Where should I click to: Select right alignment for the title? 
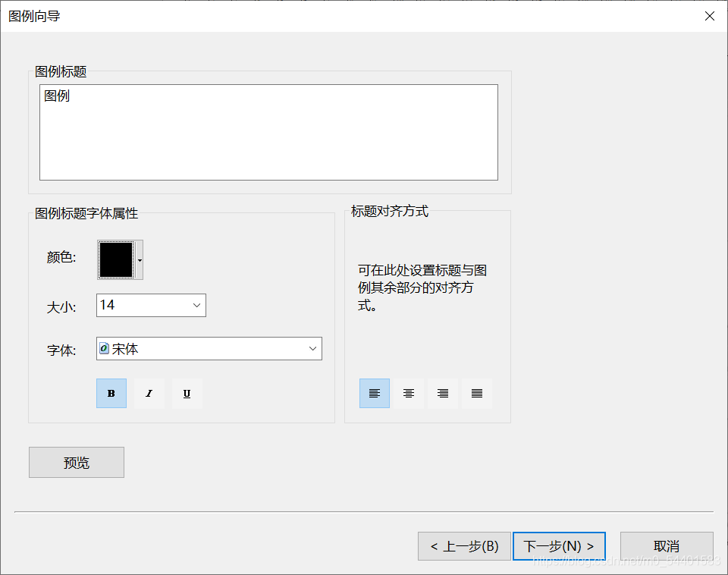point(443,394)
